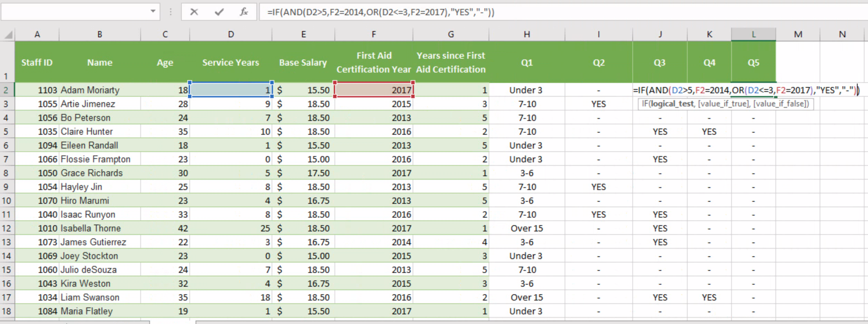Click Q4 YES in Liam Swanson's row

709,297
